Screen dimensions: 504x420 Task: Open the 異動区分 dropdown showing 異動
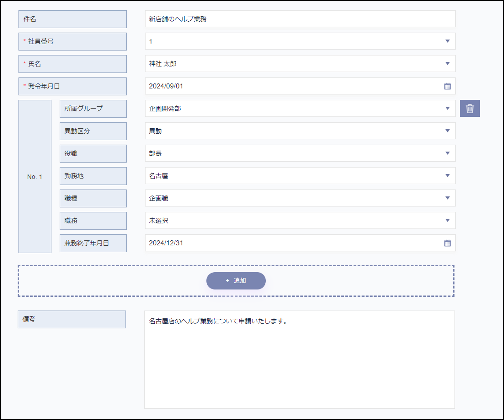[x=300, y=131]
